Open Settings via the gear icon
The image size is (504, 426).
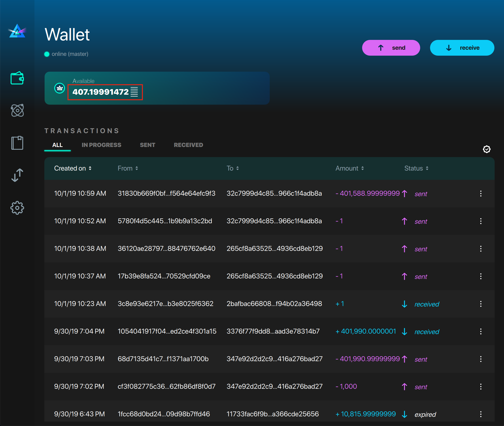click(17, 208)
